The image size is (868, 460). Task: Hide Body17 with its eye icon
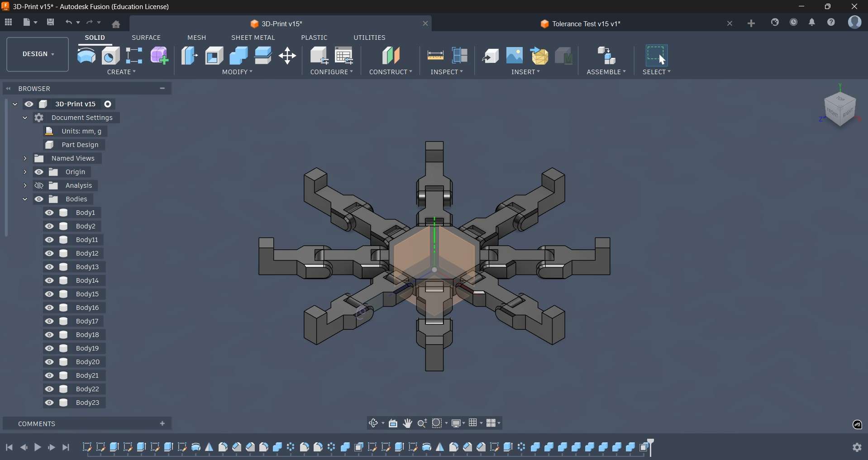[50, 322]
